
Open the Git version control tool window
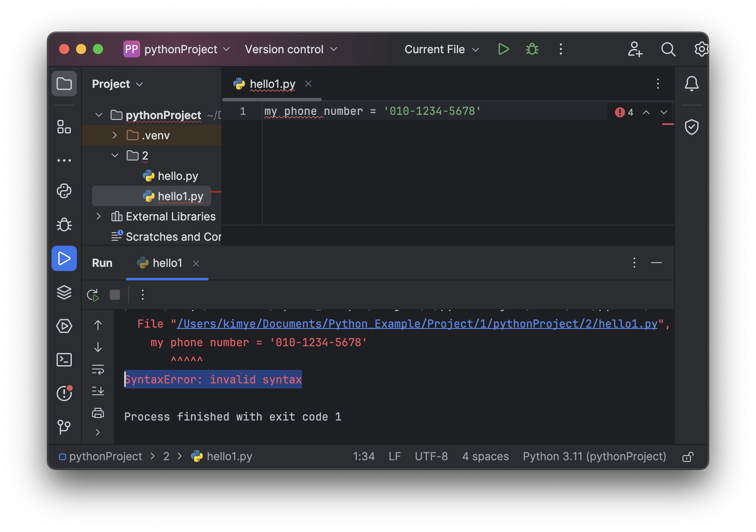[64, 427]
